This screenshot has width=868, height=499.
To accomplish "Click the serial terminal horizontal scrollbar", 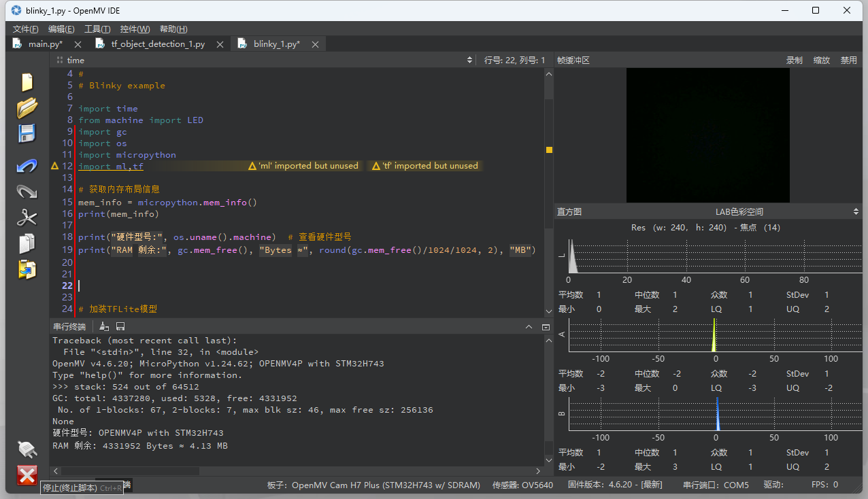I will point(131,470).
